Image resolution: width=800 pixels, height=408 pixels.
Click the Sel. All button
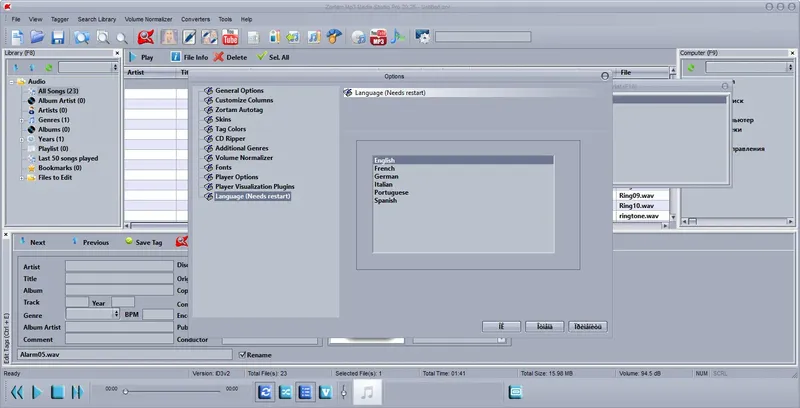pos(273,57)
